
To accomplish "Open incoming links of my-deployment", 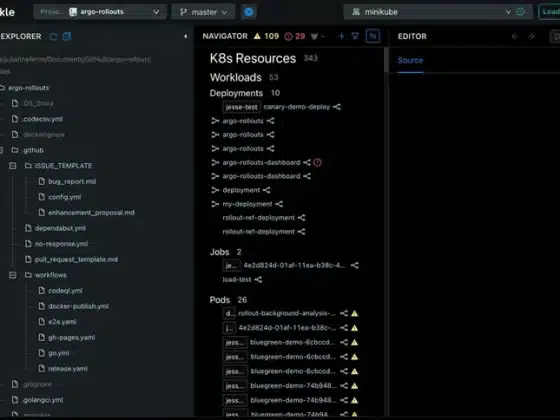I will tap(215, 204).
